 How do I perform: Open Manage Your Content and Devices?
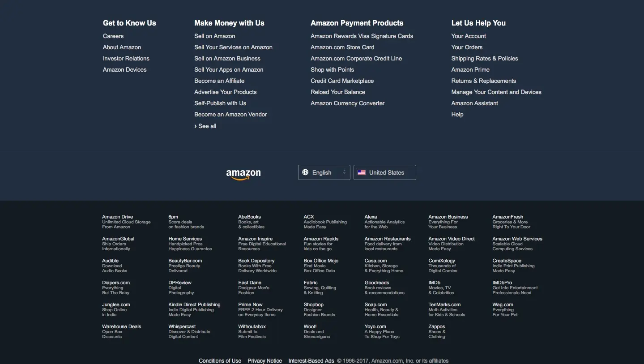[496, 92]
